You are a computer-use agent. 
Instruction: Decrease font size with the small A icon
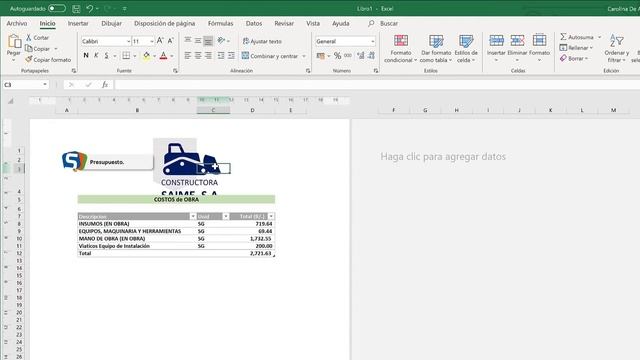click(171, 41)
